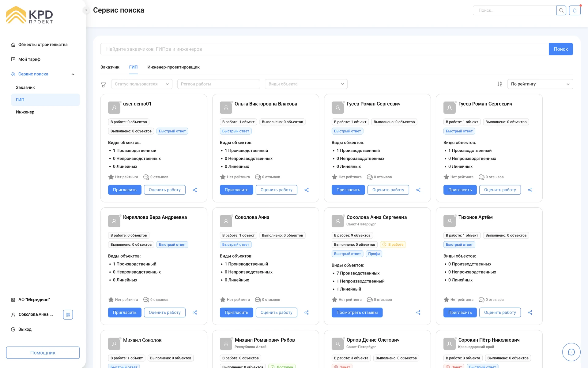Click avatar of Михаил Романович Рябов
Screen dimensions: 588x368
pos(226,343)
